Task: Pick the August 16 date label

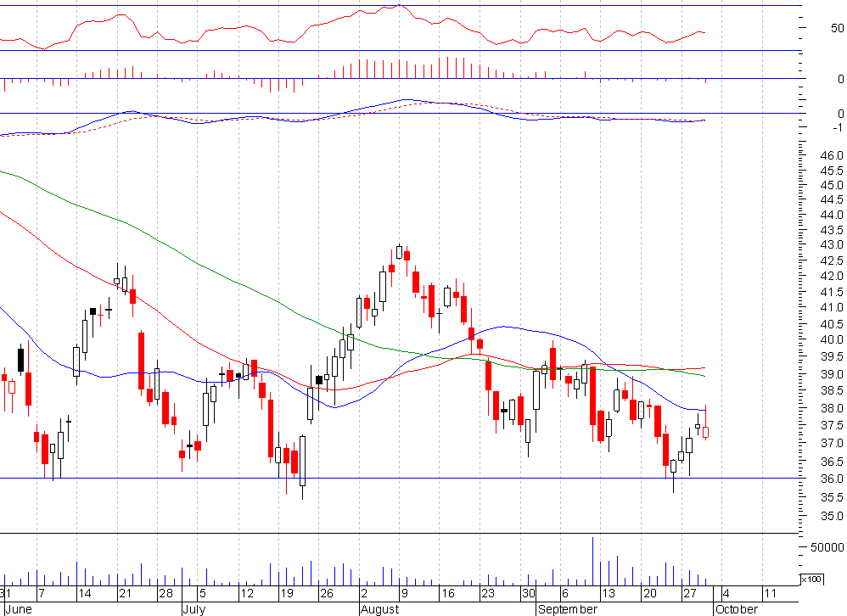Action: [x=448, y=593]
